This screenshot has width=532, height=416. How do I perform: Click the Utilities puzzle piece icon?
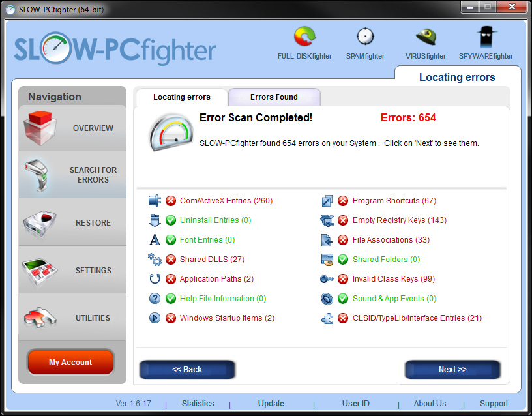point(40,318)
